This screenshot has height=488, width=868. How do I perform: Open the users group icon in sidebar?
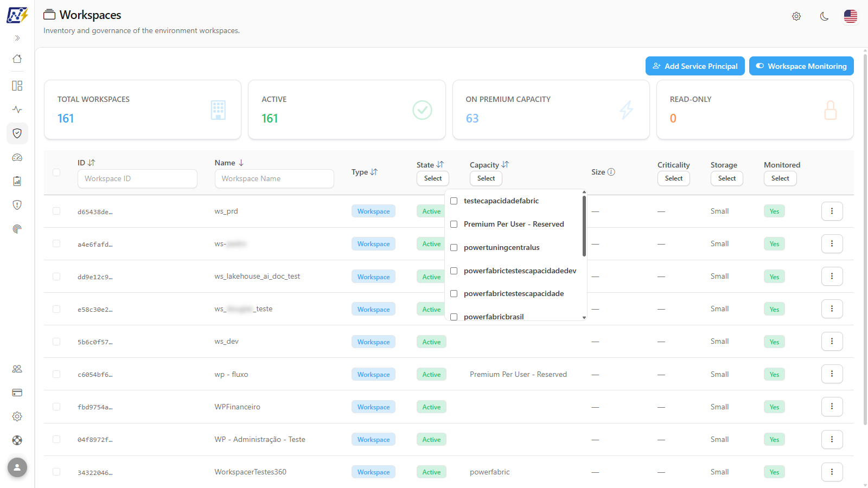[x=17, y=369]
